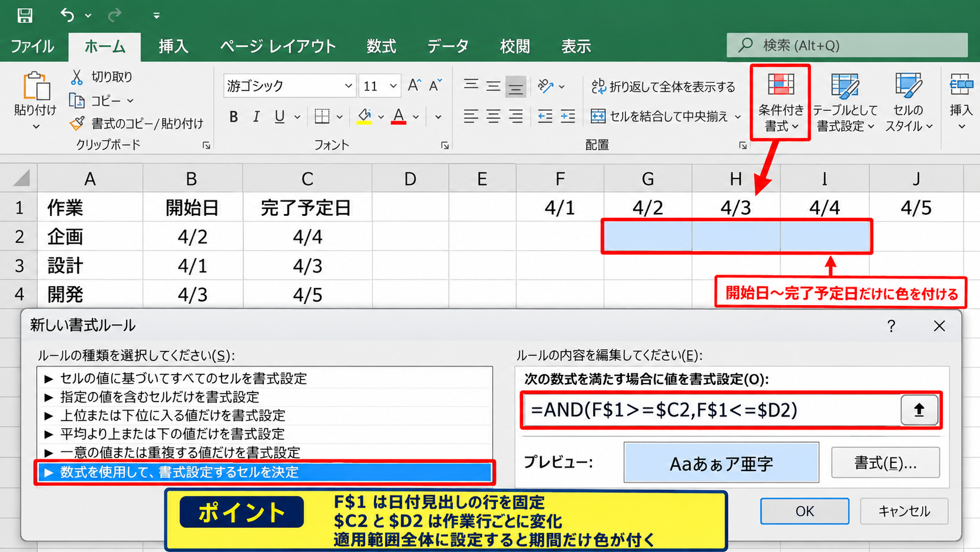Select rule 数式を使用して、書式設定するセルを決定
The width and height of the screenshot is (980, 552).
point(264,472)
